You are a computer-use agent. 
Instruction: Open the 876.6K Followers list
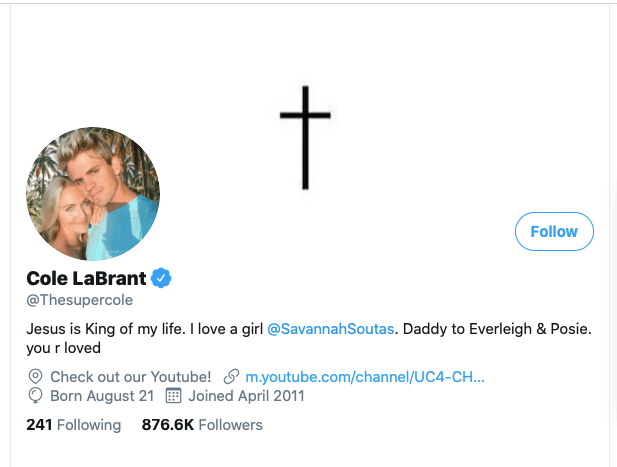(202, 425)
